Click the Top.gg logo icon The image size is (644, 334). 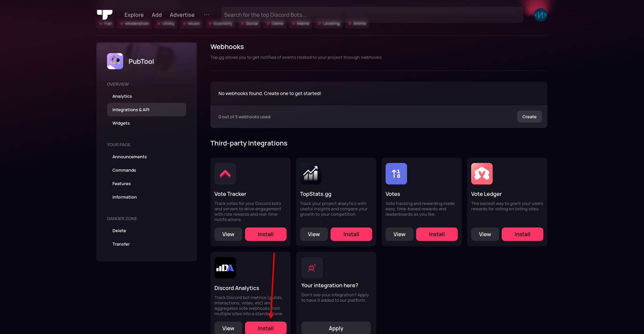pyautogui.click(x=105, y=14)
